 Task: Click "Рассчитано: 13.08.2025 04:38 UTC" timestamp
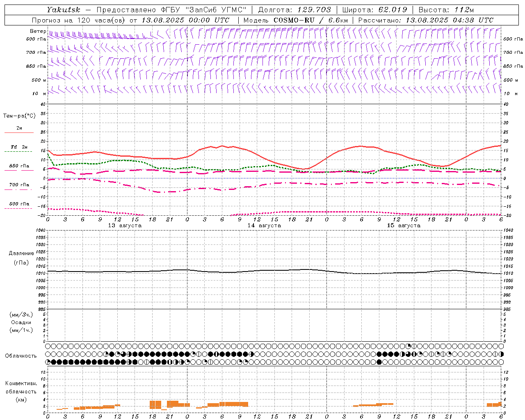(x=426, y=20)
